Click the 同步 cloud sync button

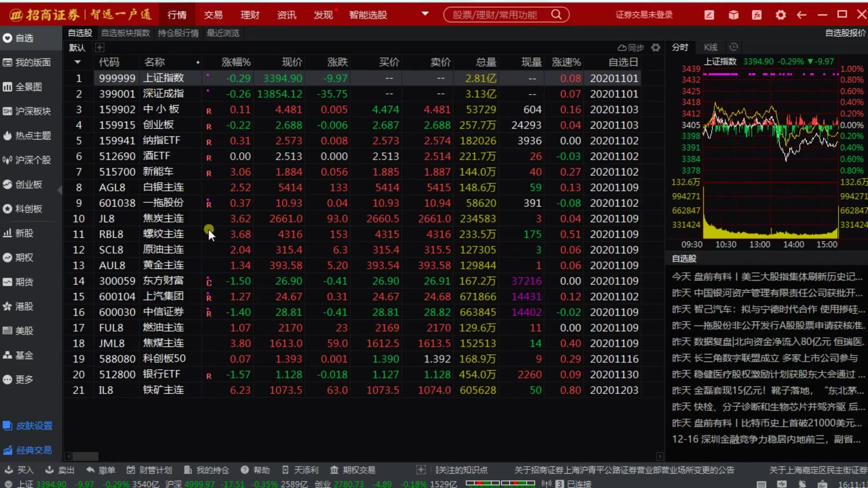(x=631, y=47)
